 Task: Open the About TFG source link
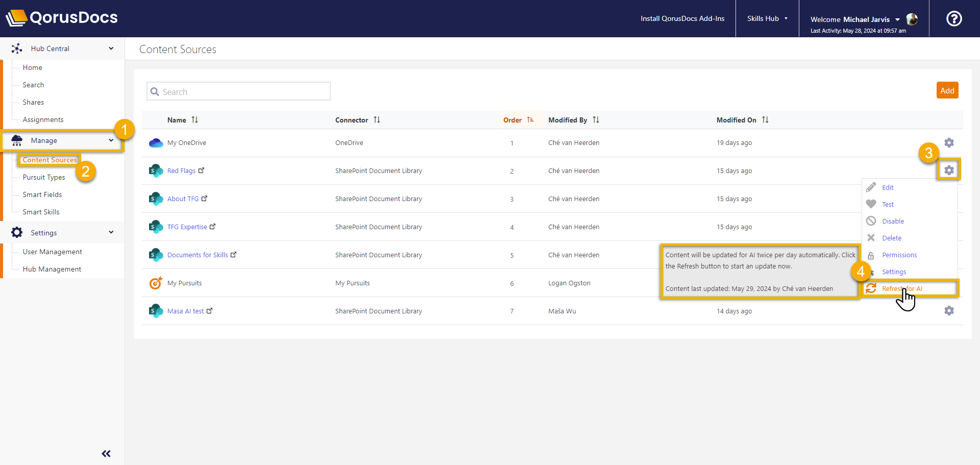(x=183, y=199)
